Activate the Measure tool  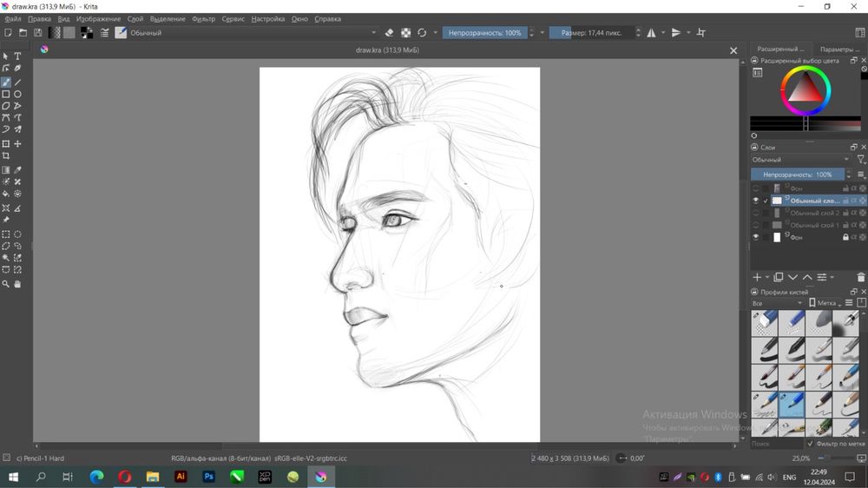[17, 208]
